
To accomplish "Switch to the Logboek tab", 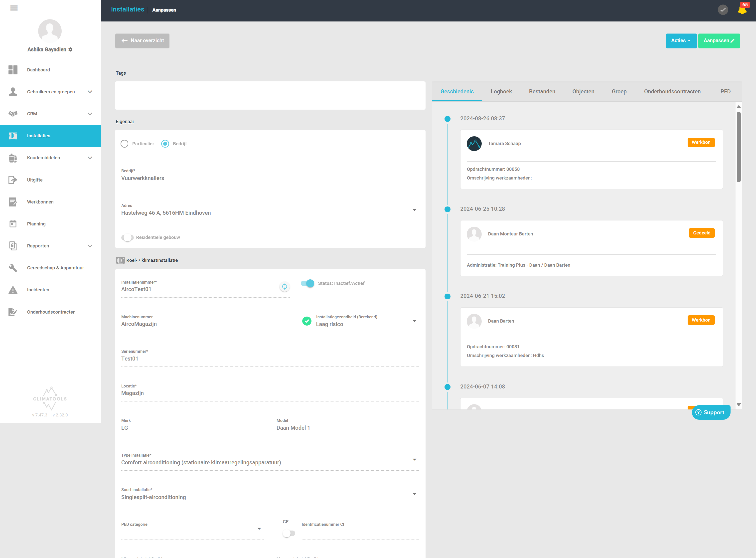I will coord(501,92).
